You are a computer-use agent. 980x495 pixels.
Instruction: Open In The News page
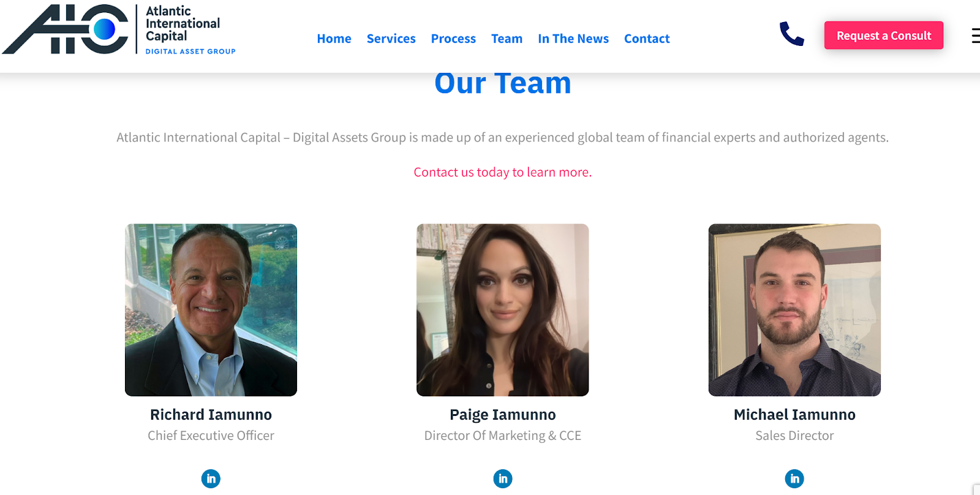[x=573, y=39]
